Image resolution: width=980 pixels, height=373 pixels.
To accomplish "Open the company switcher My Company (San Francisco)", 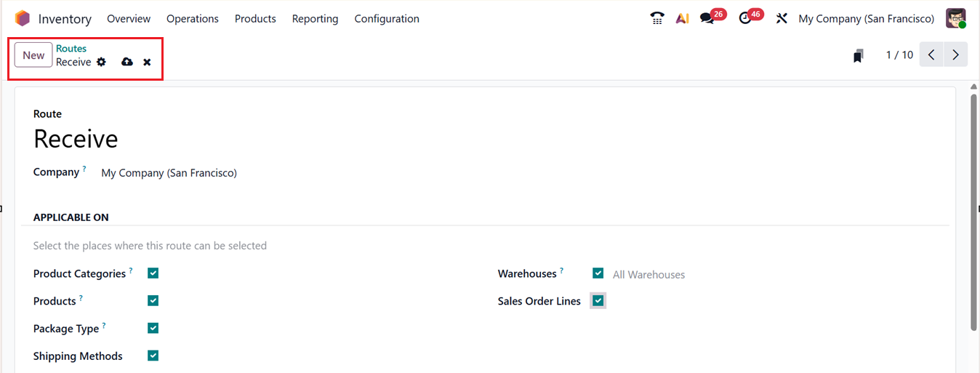I will (x=866, y=19).
